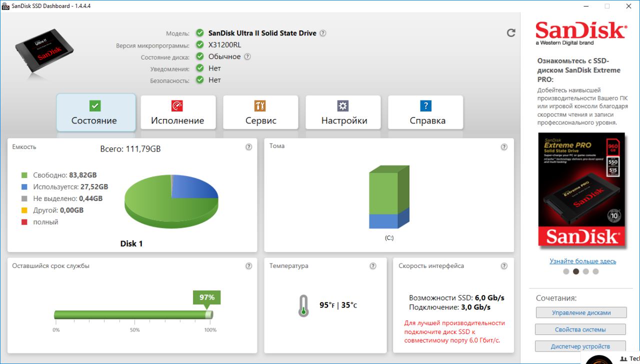
Task: Follow the Узнайте больше здесь link
Action: 582,261
